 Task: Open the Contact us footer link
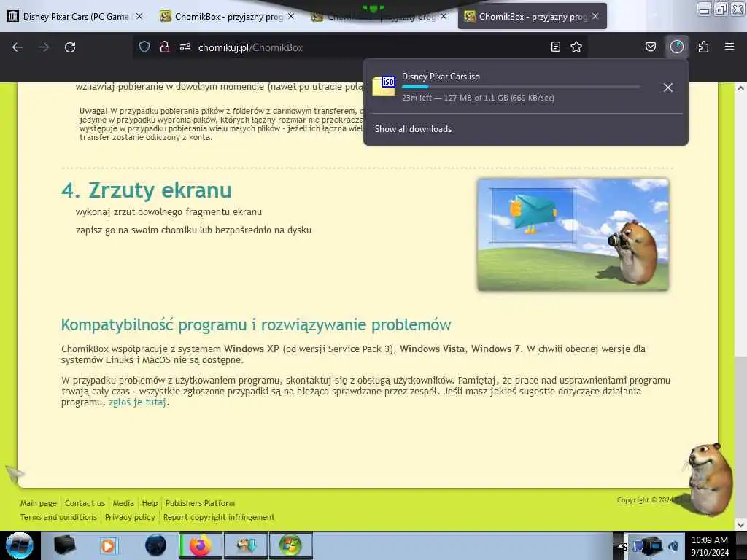(x=85, y=503)
